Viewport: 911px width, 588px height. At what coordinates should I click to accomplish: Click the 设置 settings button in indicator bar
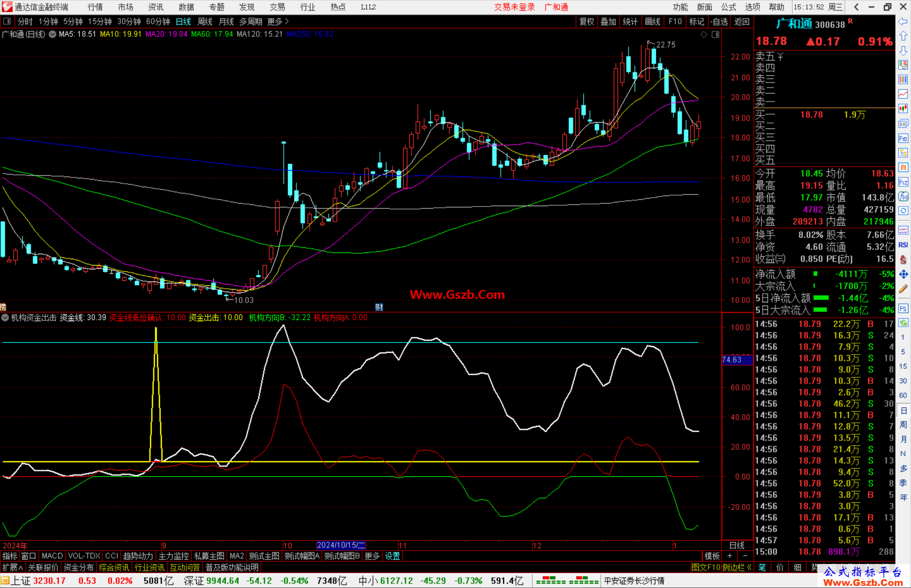393,556
